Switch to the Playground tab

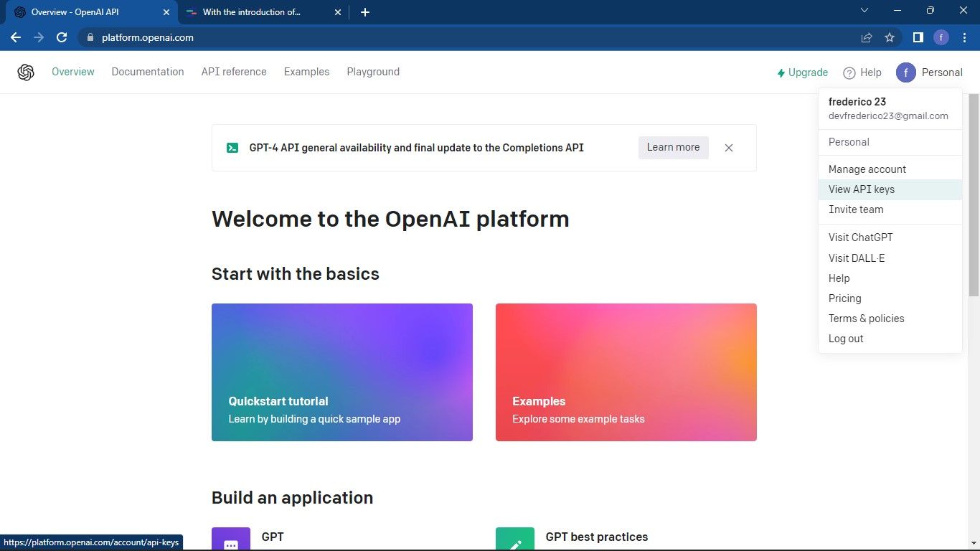coord(373,72)
